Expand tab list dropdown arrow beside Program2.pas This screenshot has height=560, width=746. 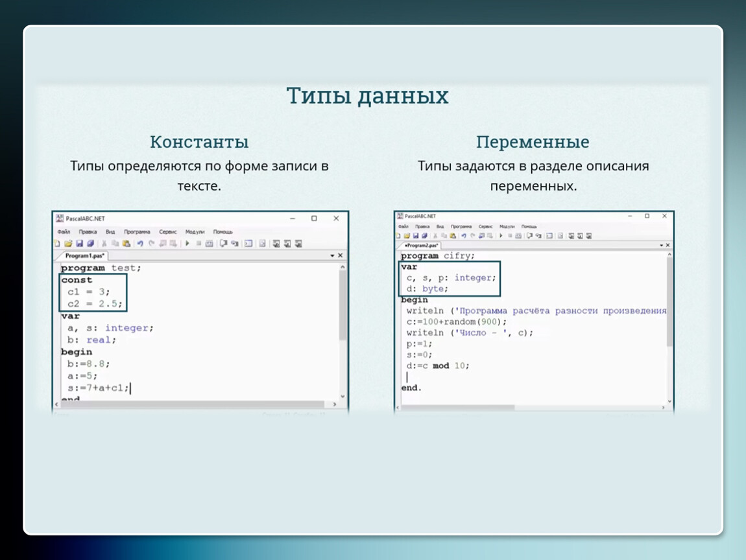[662, 246]
